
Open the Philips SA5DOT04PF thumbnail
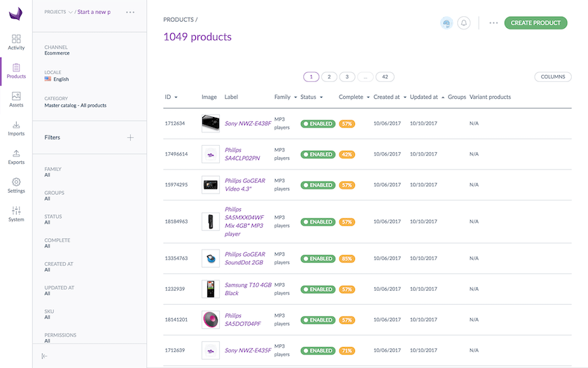211,320
